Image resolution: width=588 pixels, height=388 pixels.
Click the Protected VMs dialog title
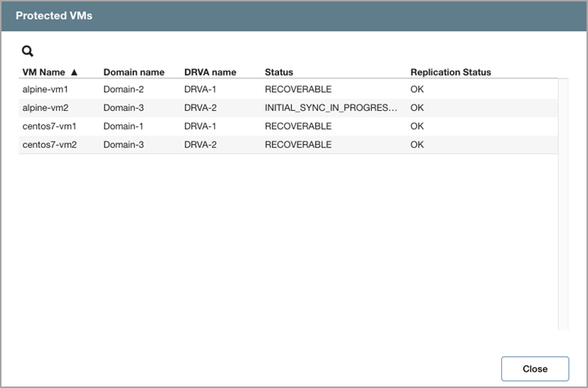pyautogui.click(x=54, y=16)
